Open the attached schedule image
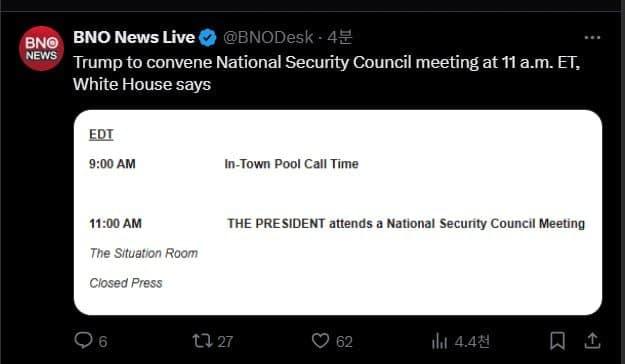The image size is (625, 364). [x=338, y=212]
